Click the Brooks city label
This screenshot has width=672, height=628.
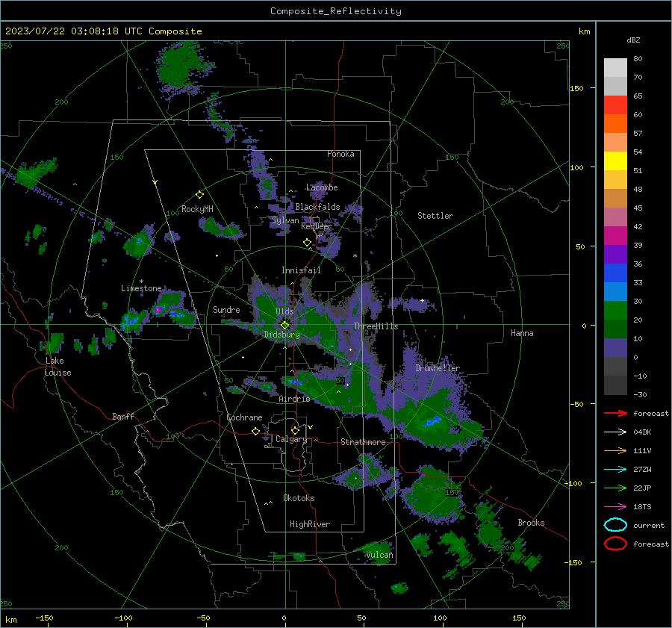click(531, 523)
